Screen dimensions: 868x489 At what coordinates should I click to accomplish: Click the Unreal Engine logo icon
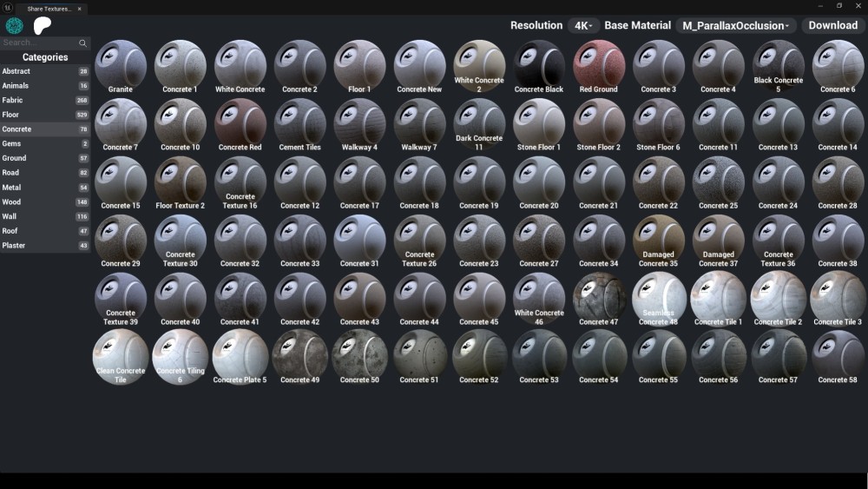pyautogui.click(x=8, y=8)
